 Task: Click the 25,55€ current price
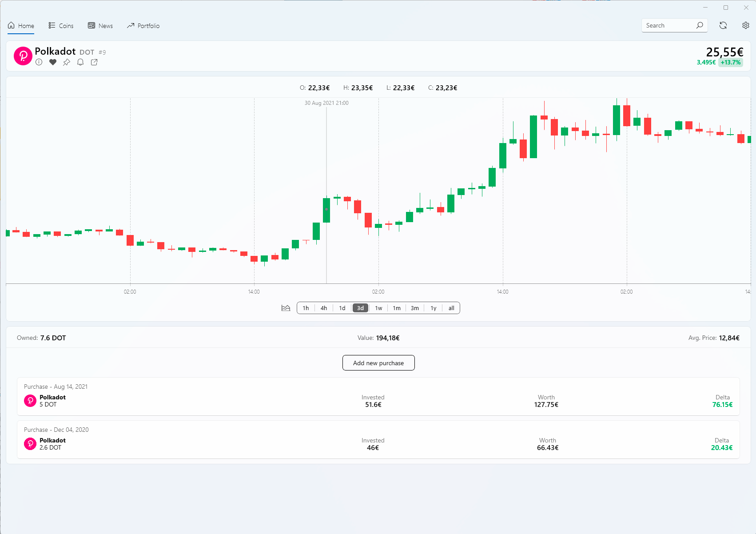[x=724, y=52]
